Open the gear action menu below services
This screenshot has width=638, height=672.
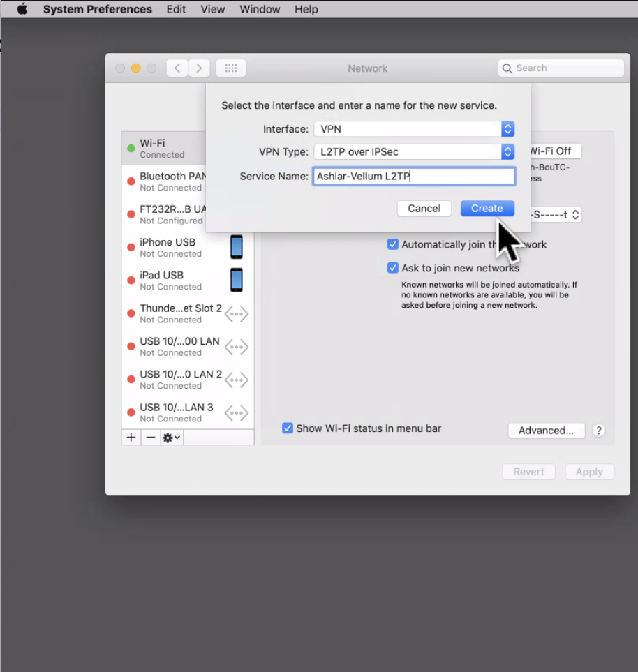pos(170,437)
